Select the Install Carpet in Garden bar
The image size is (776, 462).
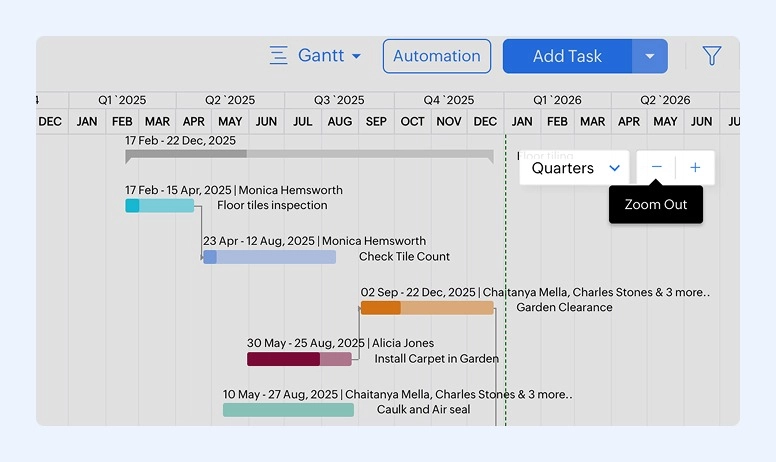point(299,359)
